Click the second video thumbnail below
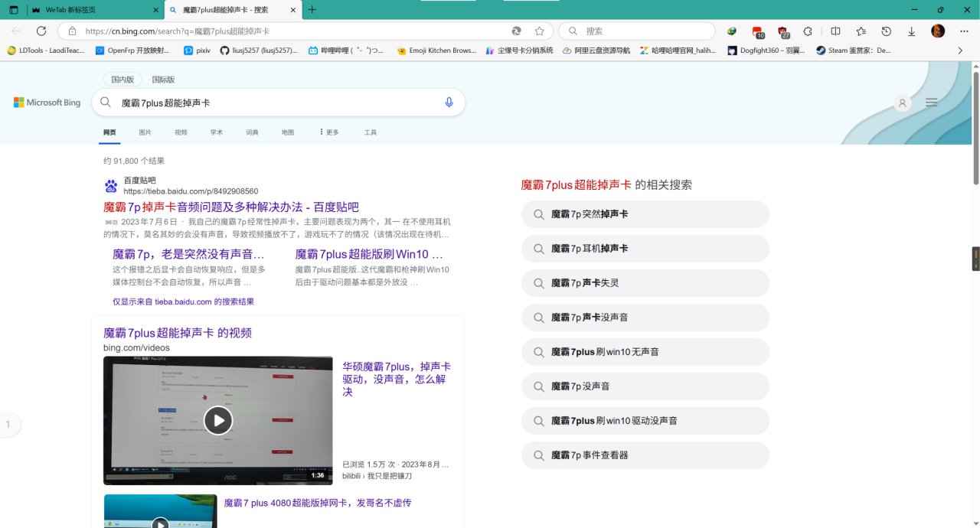The width and height of the screenshot is (980, 528). point(160,511)
